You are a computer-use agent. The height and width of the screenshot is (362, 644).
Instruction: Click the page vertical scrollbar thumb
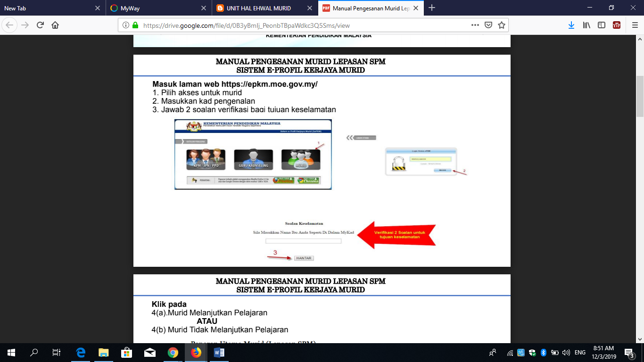[640, 96]
